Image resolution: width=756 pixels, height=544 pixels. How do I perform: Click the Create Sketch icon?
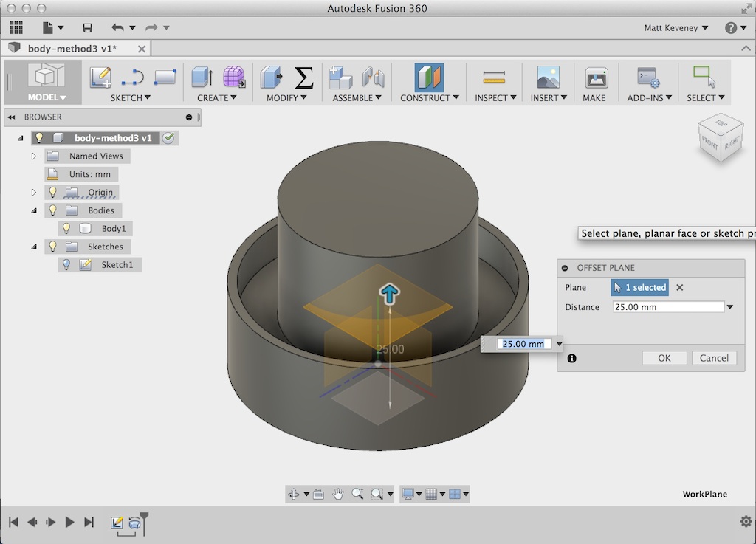tap(100, 78)
